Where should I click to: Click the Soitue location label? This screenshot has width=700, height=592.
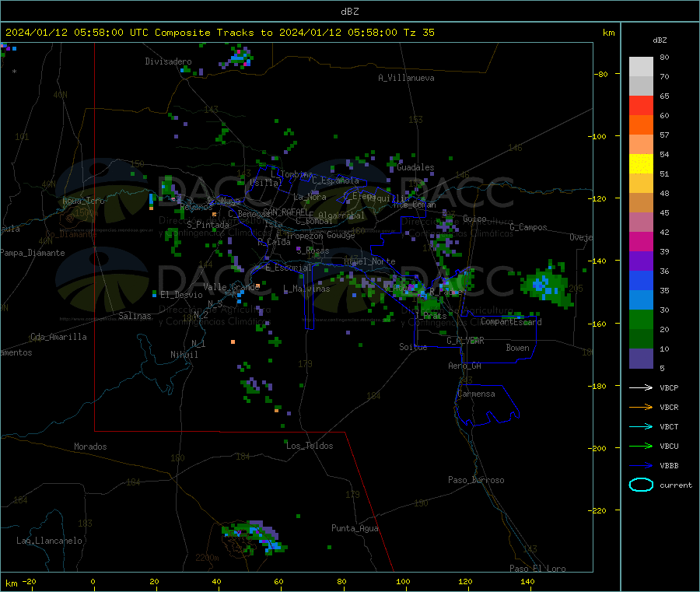(413, 347)
